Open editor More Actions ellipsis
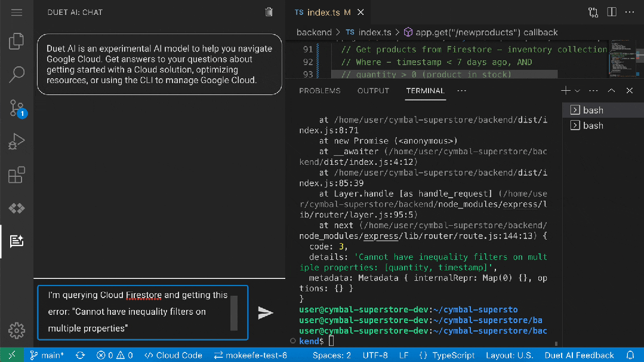This screenshot has height=362, width=644. 630,13
